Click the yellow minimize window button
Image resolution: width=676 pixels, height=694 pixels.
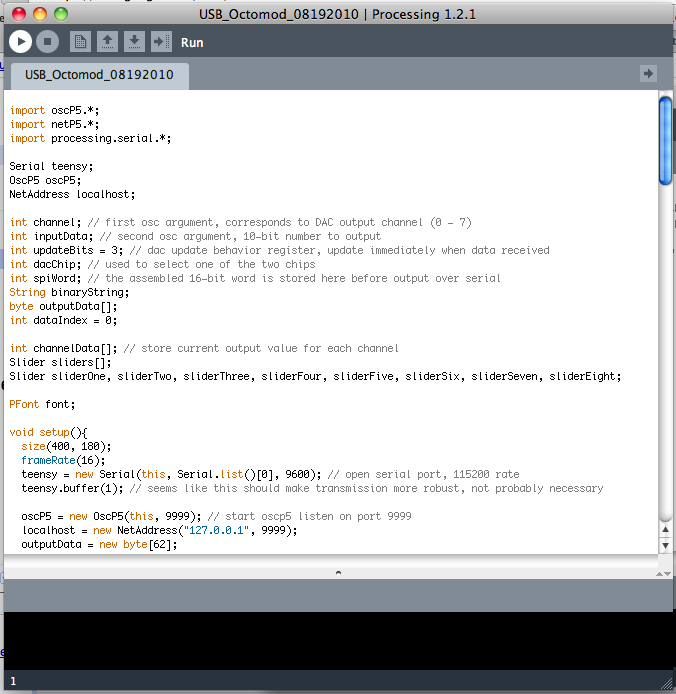(40, 14)
